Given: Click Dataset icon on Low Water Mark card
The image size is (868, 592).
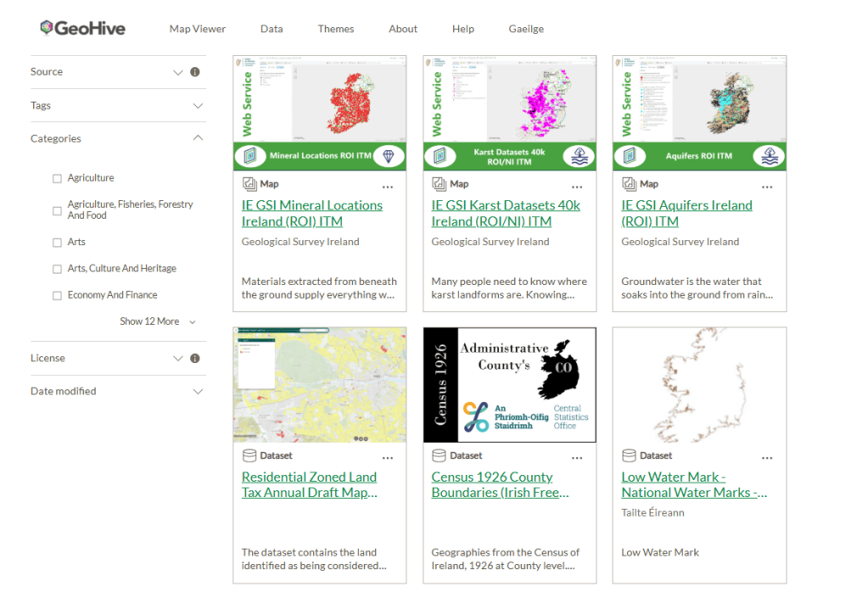Looking at the screenshot, I should [x=630, y=455].
